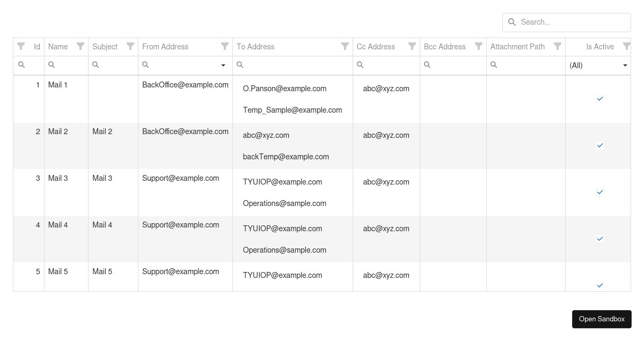Sort by the Id column header
This screenshot has width=644, height=338.
pyautogui.click(x=36, y=47)
